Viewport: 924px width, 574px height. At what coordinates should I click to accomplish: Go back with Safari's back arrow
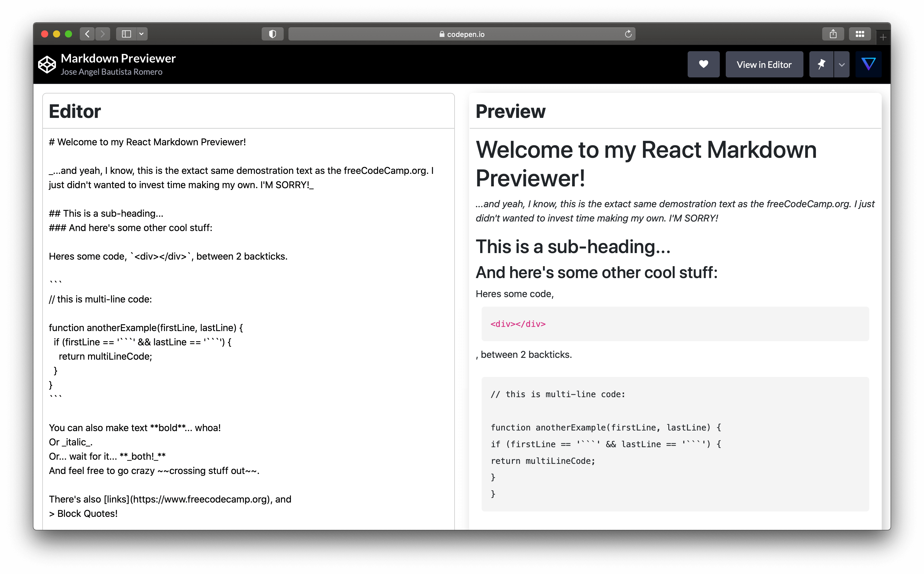coord(87,34)
